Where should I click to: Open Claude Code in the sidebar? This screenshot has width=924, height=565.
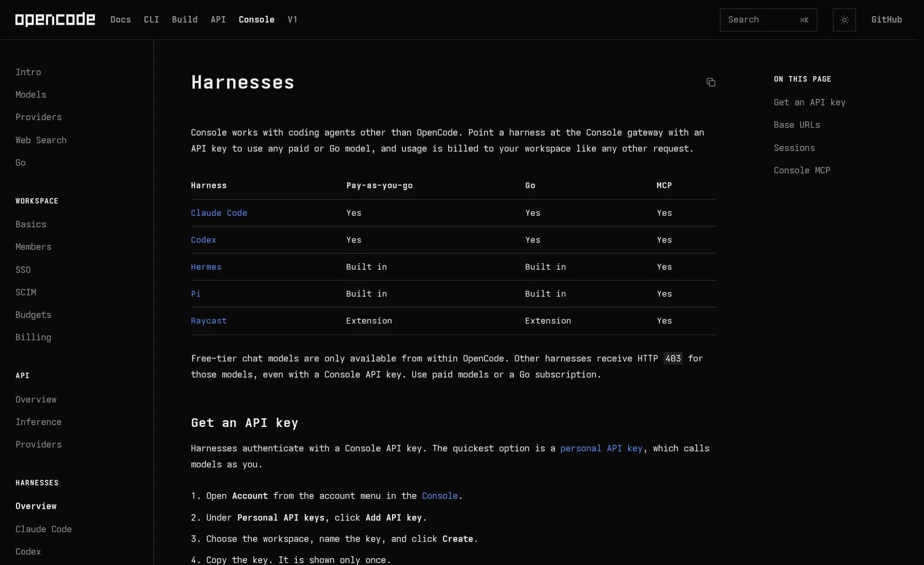[x=44, y=529]
